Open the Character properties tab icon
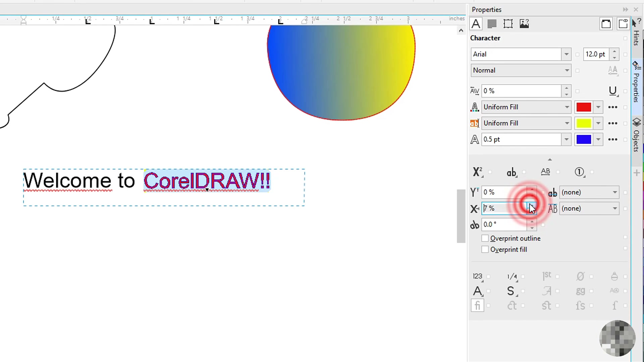This screenshot has width=644, height=362. (x=476, y=24)
